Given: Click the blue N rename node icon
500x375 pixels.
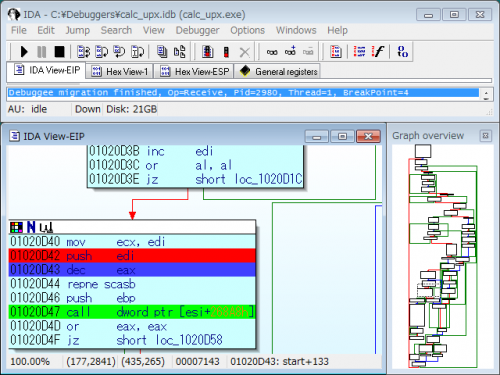Looking at the screenshot, I should coord(31,227).
